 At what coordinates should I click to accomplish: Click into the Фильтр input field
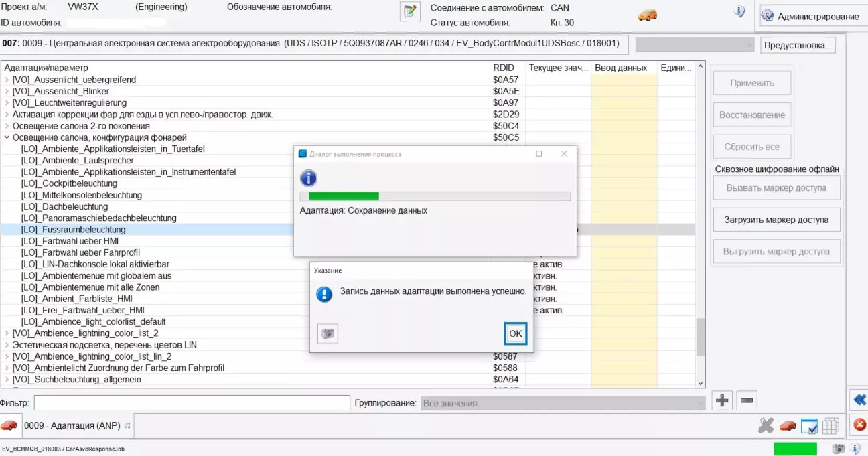pos(192,402)
